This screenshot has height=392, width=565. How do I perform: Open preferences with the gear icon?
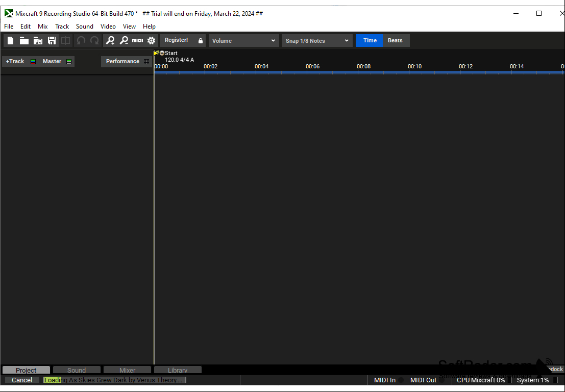click(x=152, y=41)
